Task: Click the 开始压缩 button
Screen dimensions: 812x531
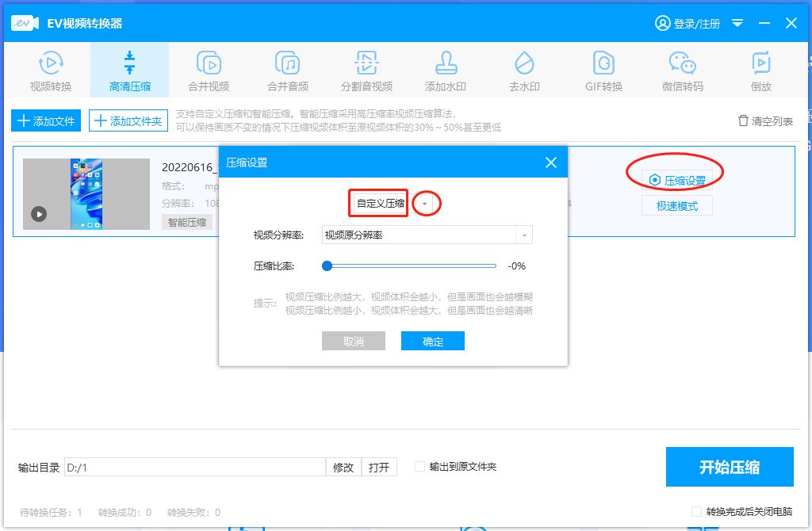Action: (x=730, y=467)
